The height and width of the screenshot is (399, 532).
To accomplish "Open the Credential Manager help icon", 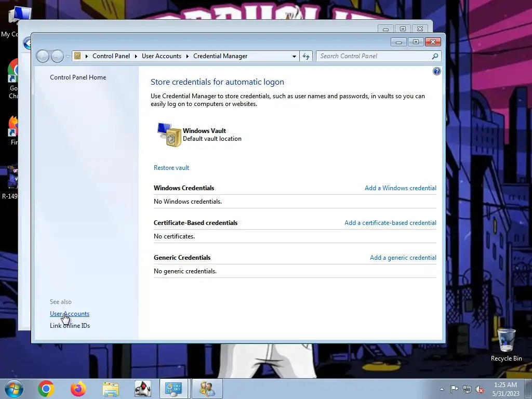I will (x=436, y=71).
